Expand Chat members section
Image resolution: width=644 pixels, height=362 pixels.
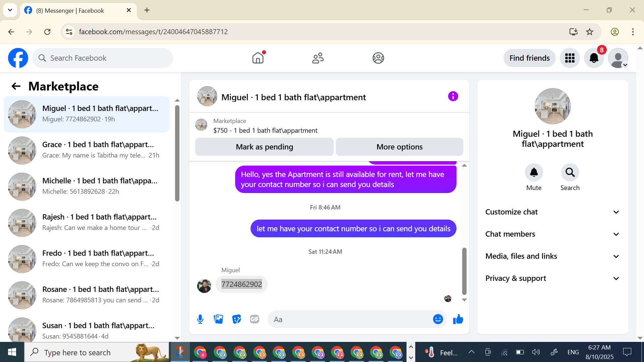tap(552, 234)
